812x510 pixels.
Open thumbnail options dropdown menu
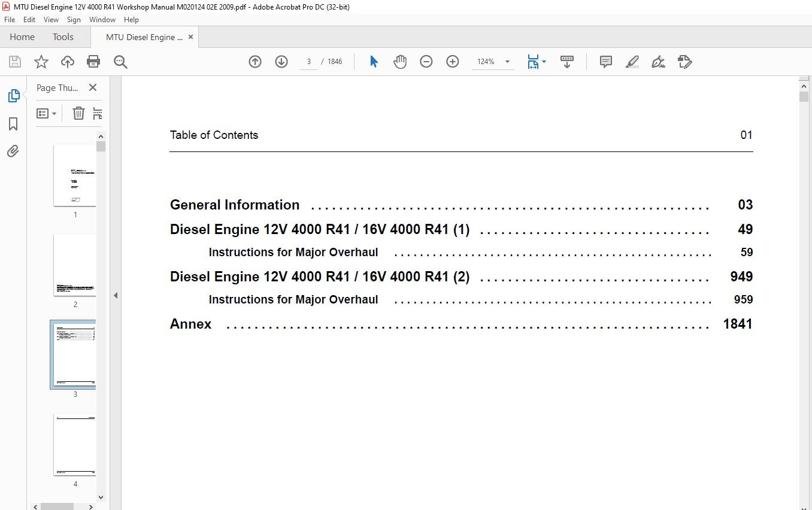tap(46, 113)
